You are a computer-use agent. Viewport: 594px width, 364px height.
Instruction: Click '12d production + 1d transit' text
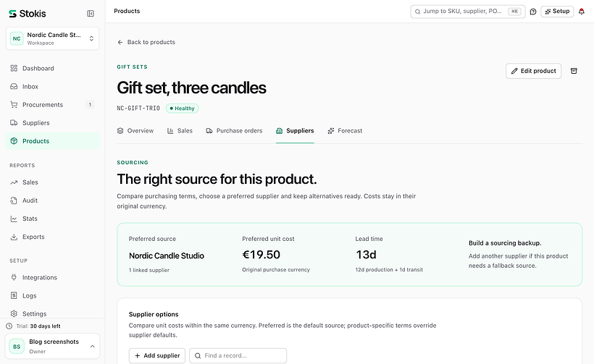click(389, 270)
